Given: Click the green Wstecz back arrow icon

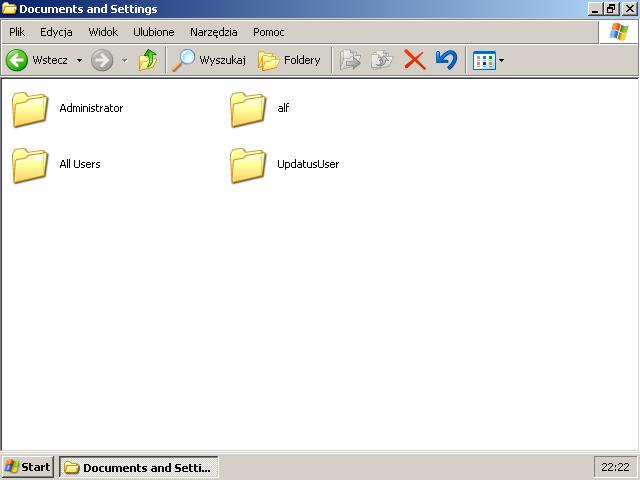Looking at the screenshot, I should pyautogui.click(x=17, y=60).
